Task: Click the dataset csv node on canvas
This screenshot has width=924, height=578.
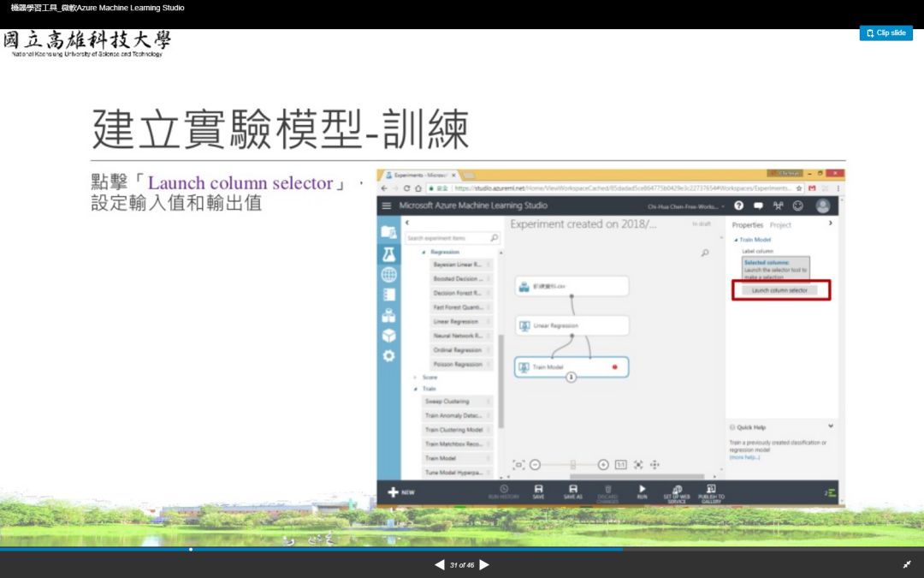Action: pos(572,286)
